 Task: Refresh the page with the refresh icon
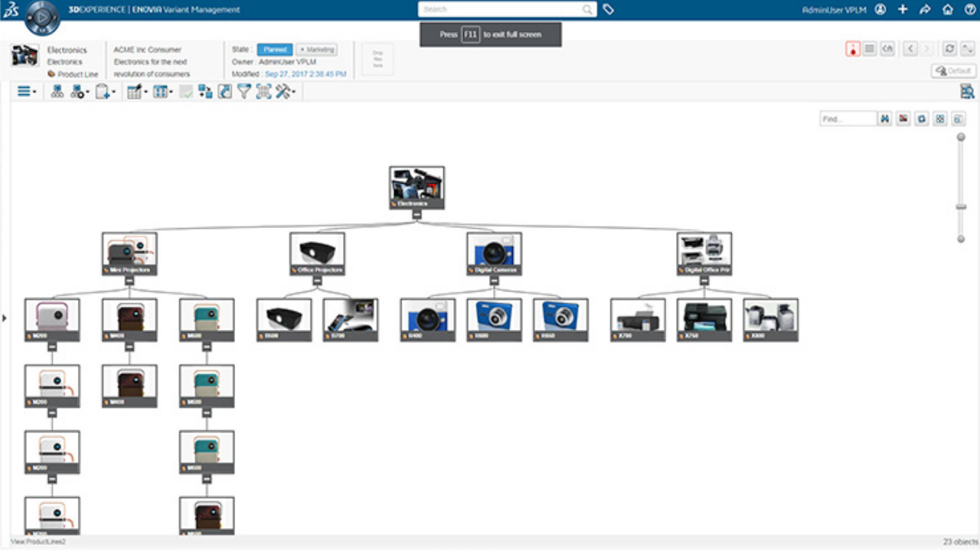949,49
